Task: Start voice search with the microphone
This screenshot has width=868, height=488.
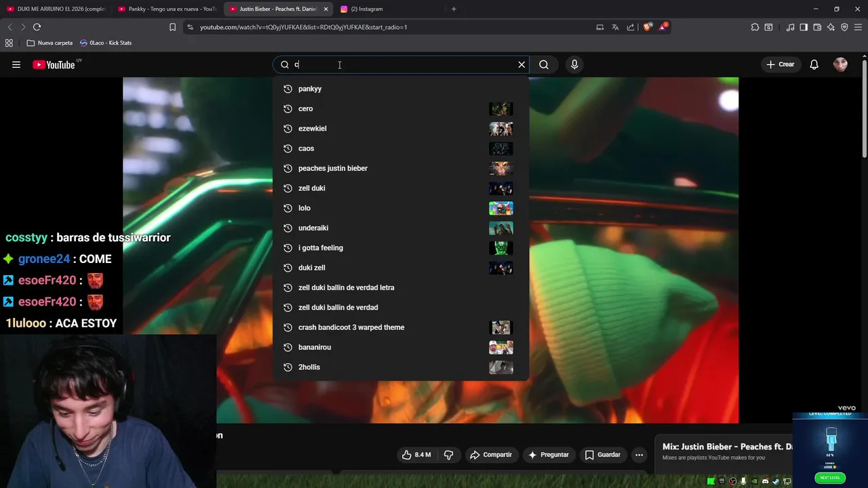Action: (574, 64)
